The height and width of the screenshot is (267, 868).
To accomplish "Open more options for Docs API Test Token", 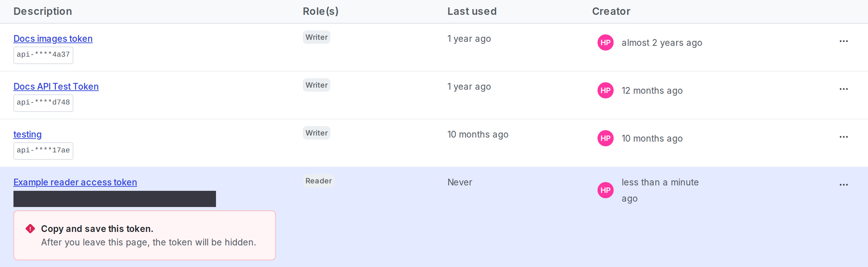I will (x=843, y=89).
